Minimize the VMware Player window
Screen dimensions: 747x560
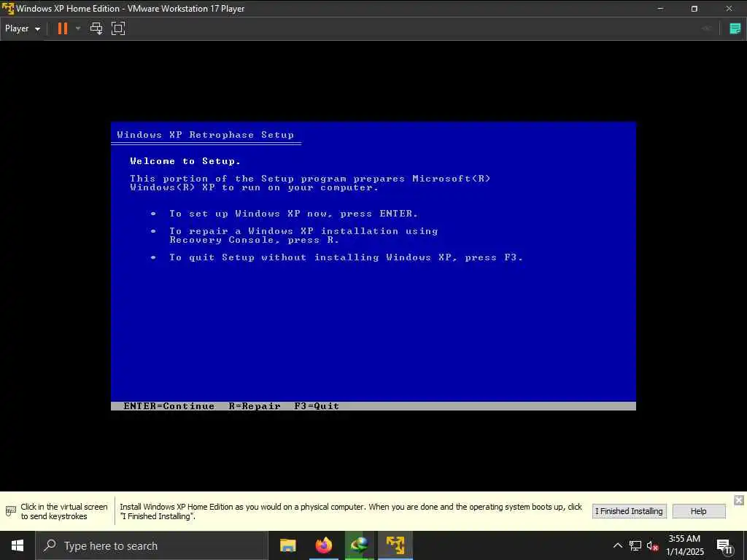660,9
